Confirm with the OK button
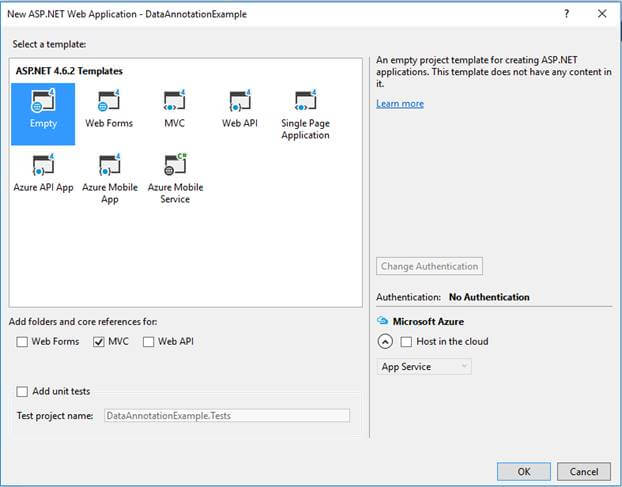This screenshot has height=487, width=622. 524,471
